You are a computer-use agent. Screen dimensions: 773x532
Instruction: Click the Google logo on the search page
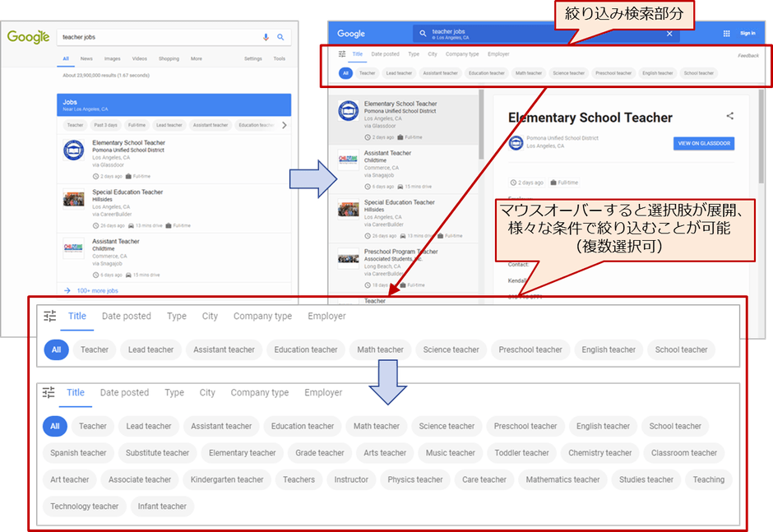[x=27, y=37]
